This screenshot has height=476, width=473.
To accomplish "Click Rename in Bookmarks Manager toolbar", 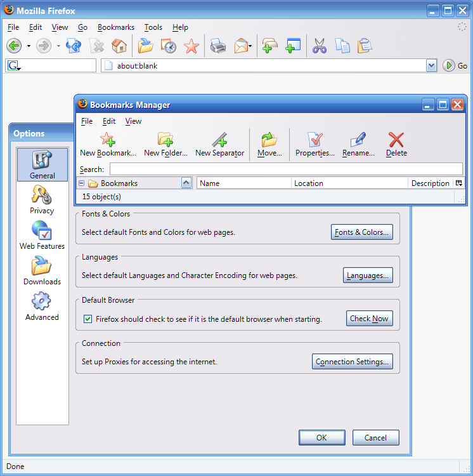I will click(x=358, y=145).
